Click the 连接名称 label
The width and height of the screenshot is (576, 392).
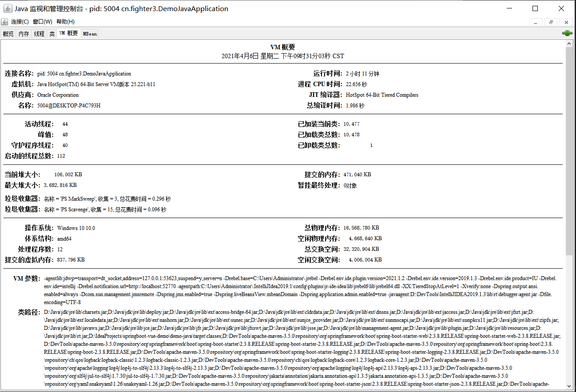point(19,74)
